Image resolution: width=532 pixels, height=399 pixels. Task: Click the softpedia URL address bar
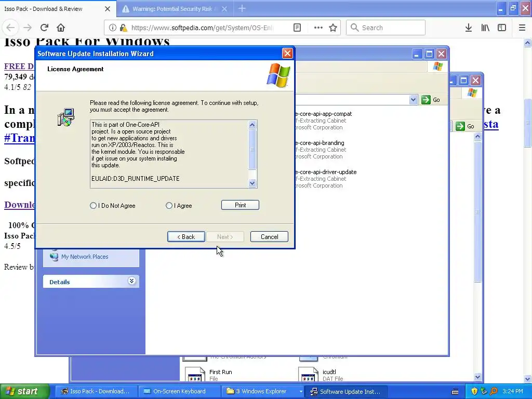click(x=203, y=28)
